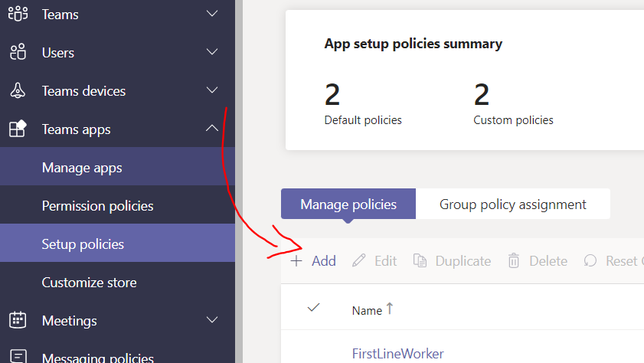Select Setup policies in sidebar
Screen dimensions: 644x363
point(117,244)
